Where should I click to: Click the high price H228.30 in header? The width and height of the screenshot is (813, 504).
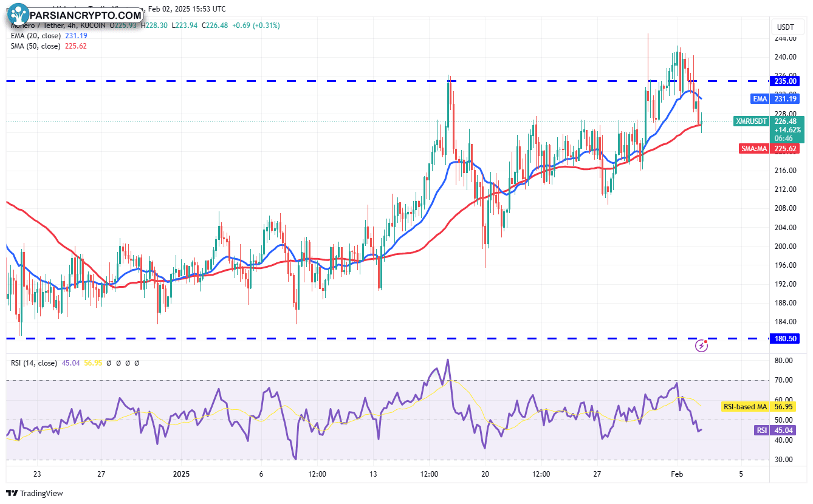(x=154, y=26)
